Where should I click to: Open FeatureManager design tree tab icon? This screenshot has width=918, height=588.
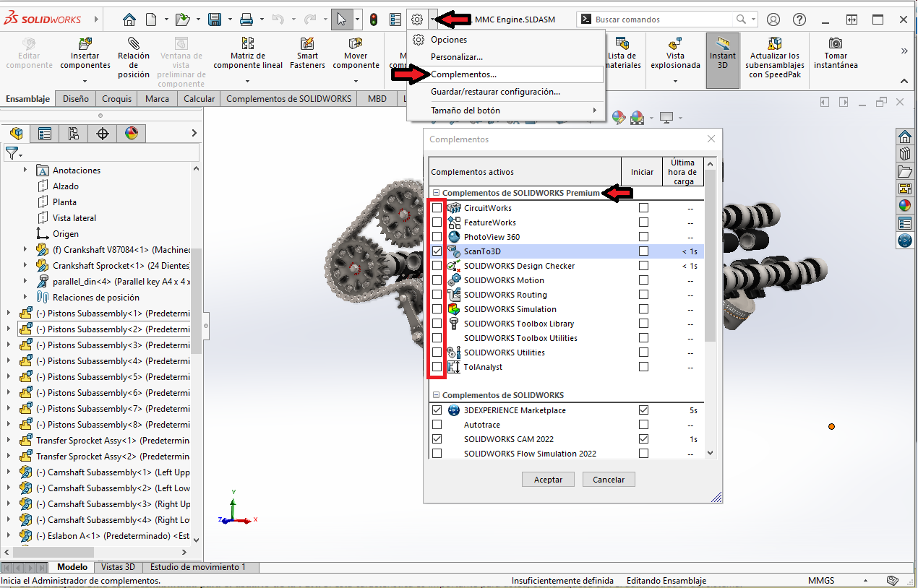pyautogui.click(x=16, y=133)
